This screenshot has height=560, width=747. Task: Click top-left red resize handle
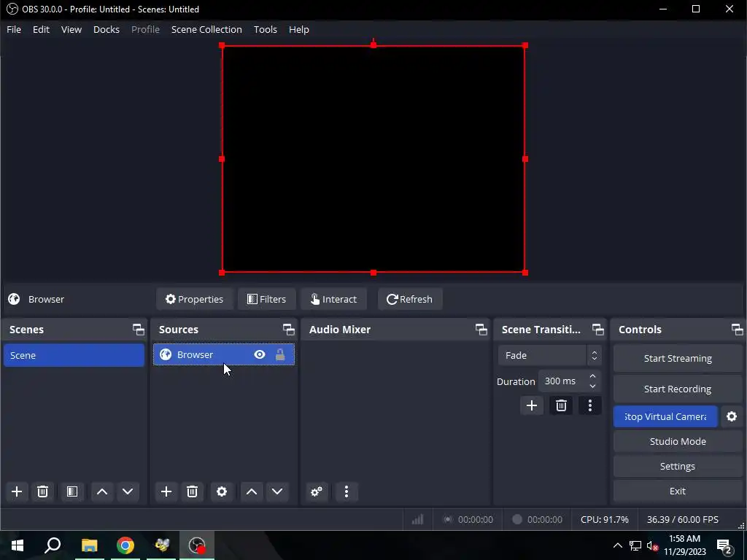pyautogui.click(x=222, y=45)
